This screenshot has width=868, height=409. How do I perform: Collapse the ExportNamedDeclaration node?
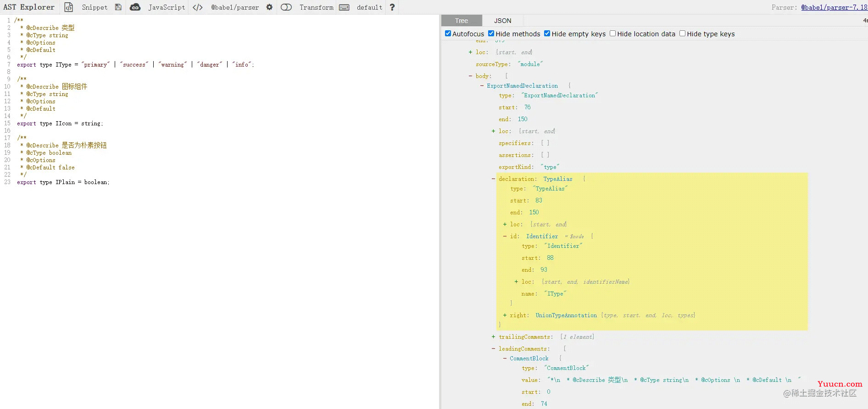coord(482,86)
